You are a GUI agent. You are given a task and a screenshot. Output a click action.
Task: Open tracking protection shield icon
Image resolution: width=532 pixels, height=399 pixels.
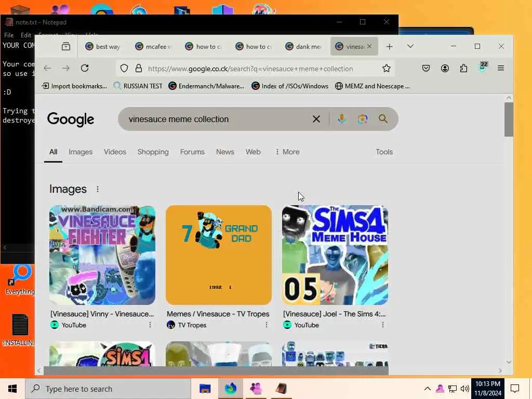pyautogui.click(x=124, y=69)
